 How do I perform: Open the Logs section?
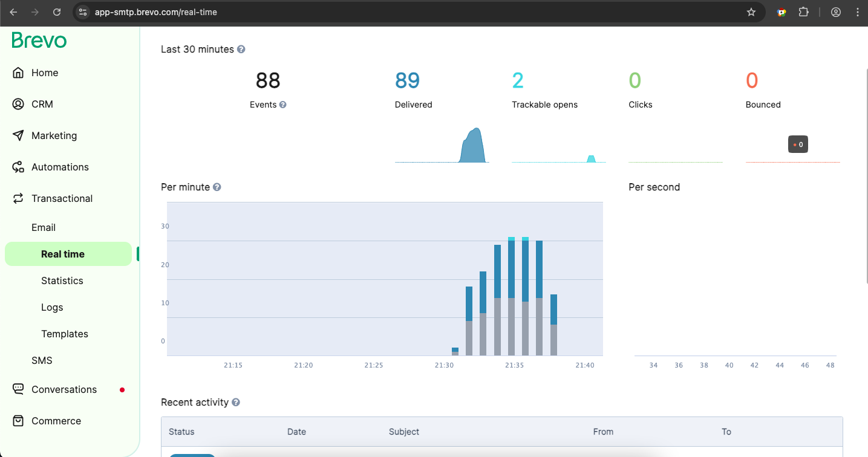coord(51,307)
